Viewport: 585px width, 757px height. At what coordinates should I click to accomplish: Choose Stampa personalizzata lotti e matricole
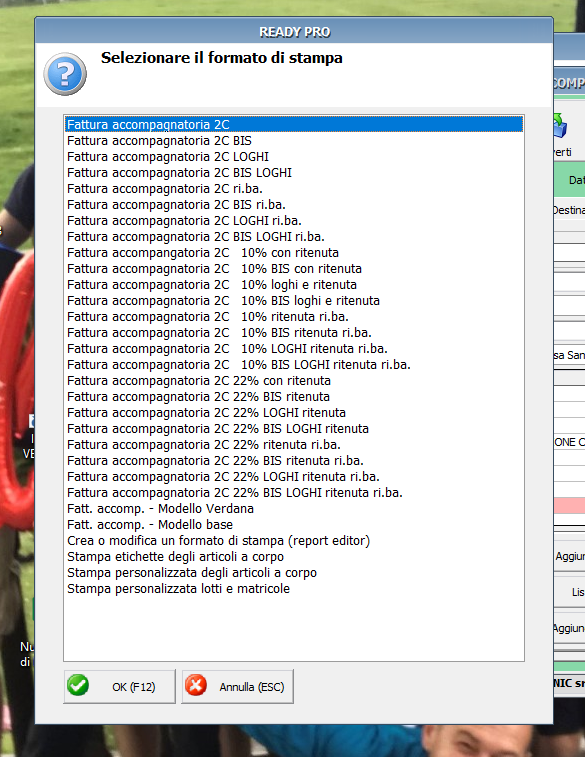pos(294,589)
